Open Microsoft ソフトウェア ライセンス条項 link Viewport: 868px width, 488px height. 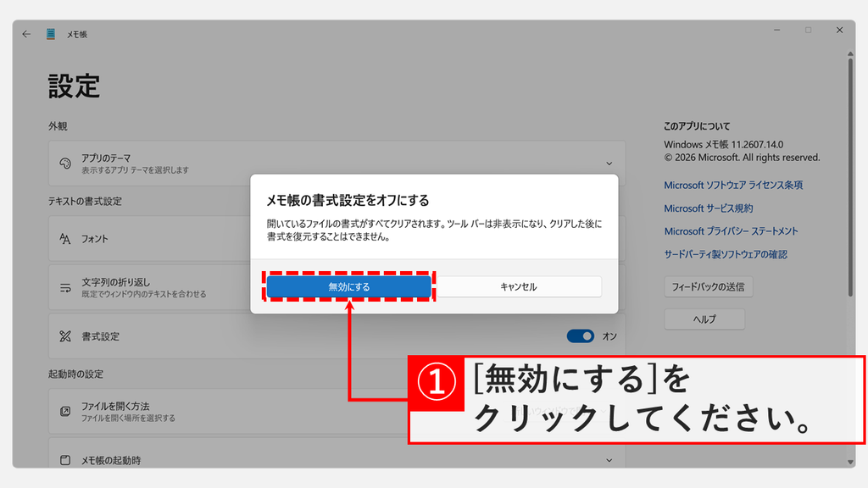[x=733, y=186]
